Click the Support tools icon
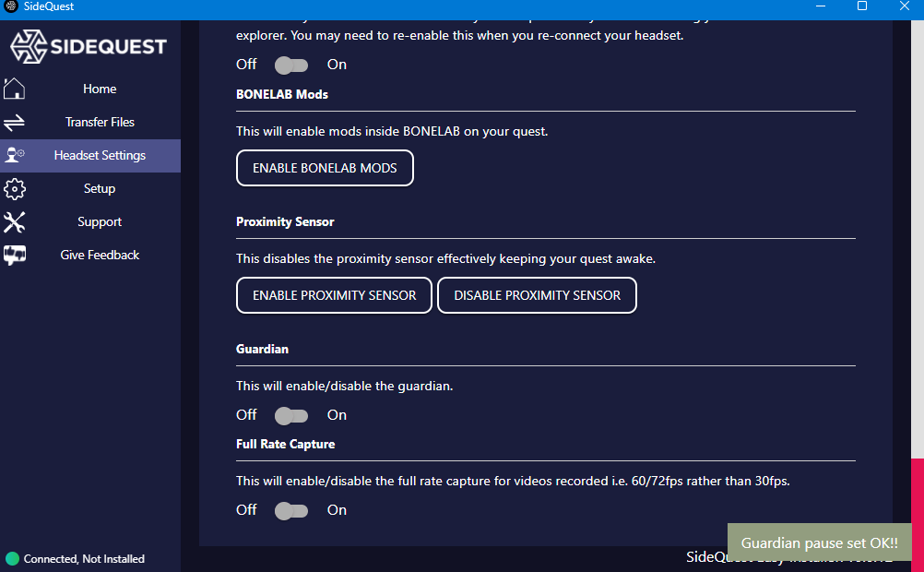 [x=14, y=222]
